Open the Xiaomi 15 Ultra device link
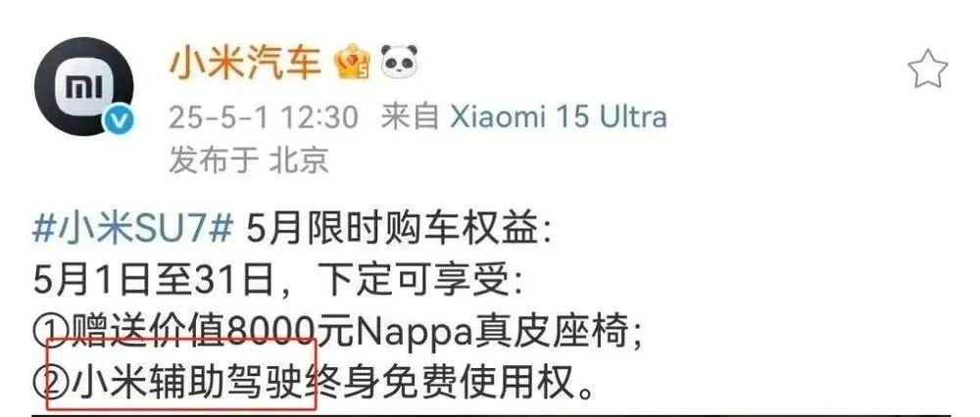This screenshot has width=980, height=417. tap(559, 116)
